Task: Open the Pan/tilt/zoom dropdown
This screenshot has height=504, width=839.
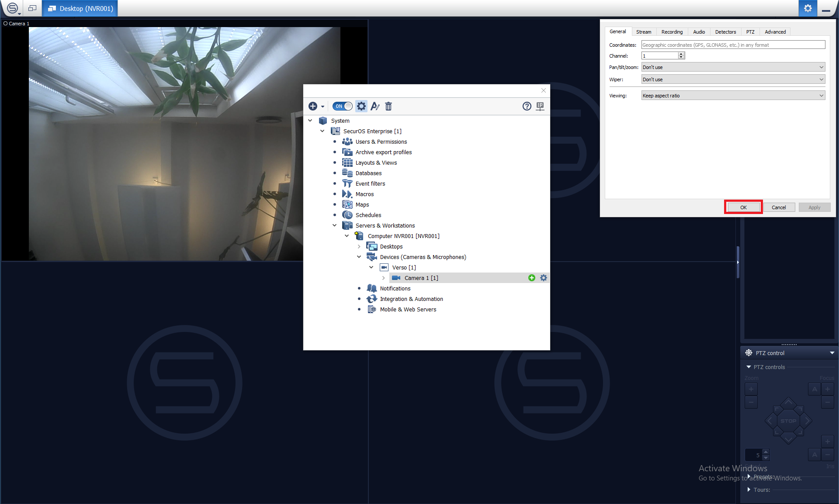Action: (x=733, y=67)
